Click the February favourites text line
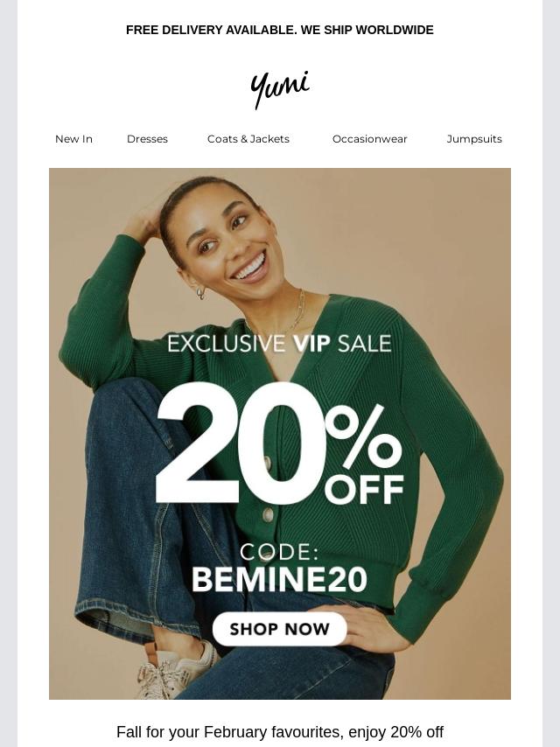Screen dimensions: 560x747 pos(280,732)
